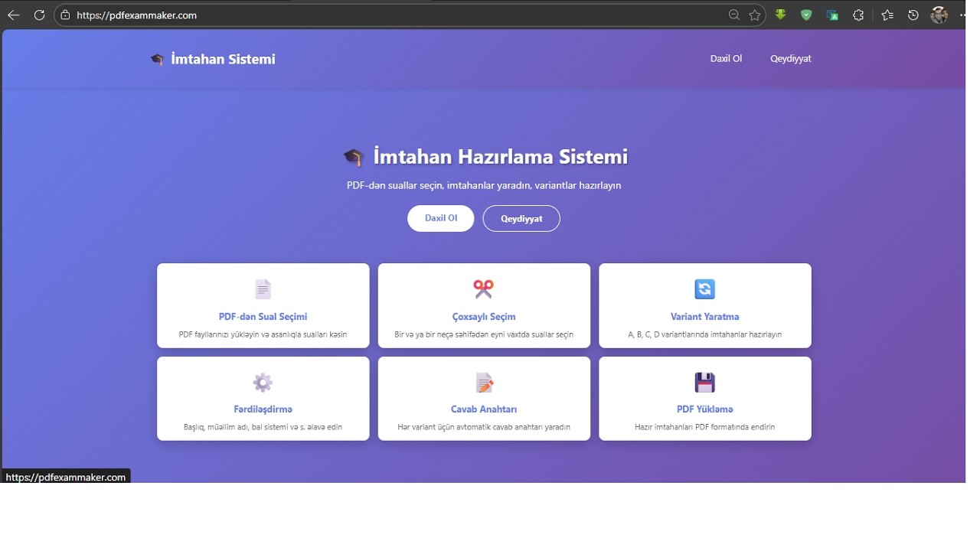Image resolution: width=980 pixels, height=551 pixels.
Task: Bookmark this page with the star icon
Action: (x=755, y=15)
